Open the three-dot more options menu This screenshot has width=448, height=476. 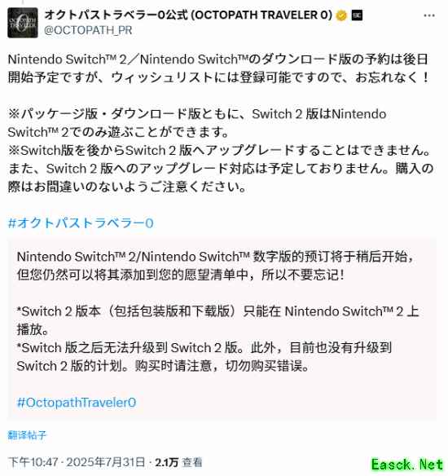[429, 15]
